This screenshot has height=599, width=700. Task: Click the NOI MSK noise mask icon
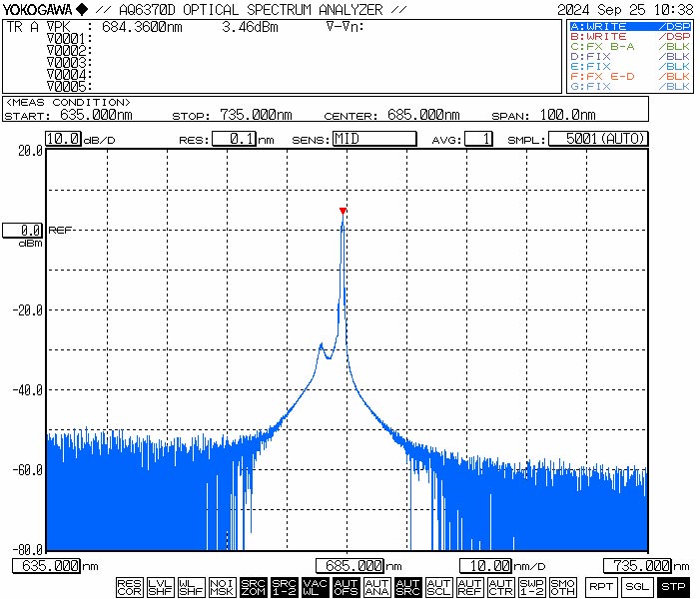tap(222, 587)
